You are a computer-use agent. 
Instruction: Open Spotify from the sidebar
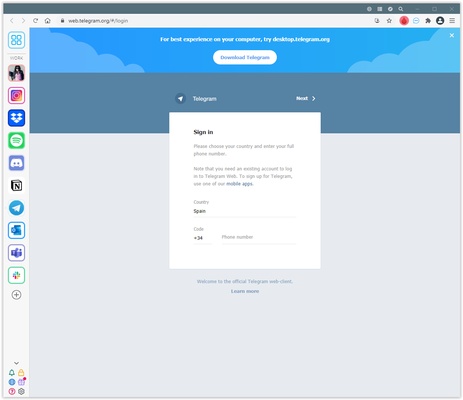point(16,140)
